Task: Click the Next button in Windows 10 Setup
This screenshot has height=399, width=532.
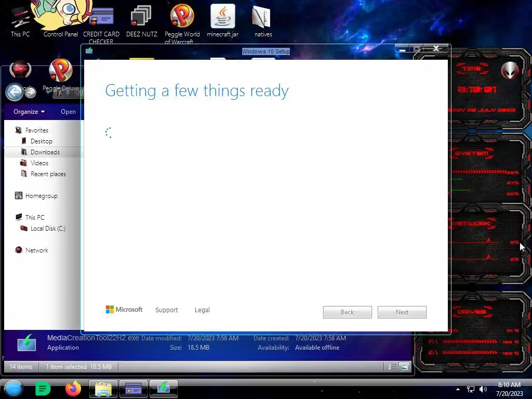Action: click(402, 312)
